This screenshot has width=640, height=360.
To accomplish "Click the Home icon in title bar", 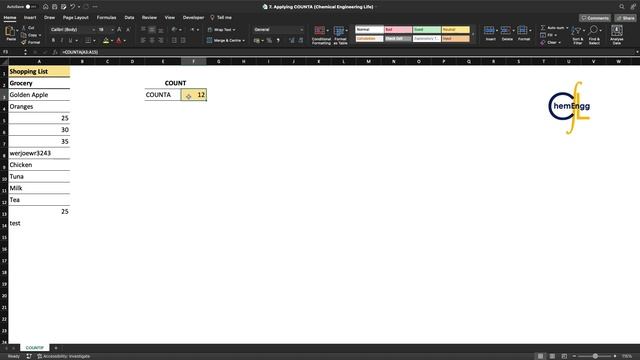I will (x=45, y=7).
